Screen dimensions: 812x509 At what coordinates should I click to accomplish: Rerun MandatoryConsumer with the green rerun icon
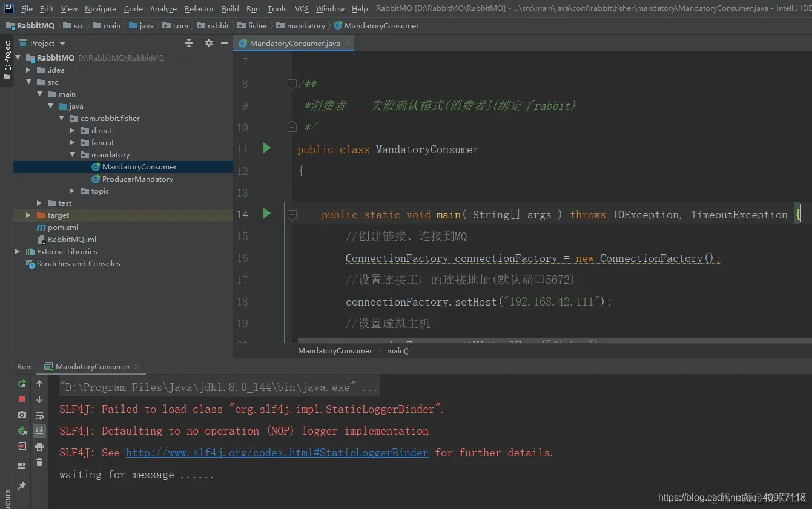point(22,384)
